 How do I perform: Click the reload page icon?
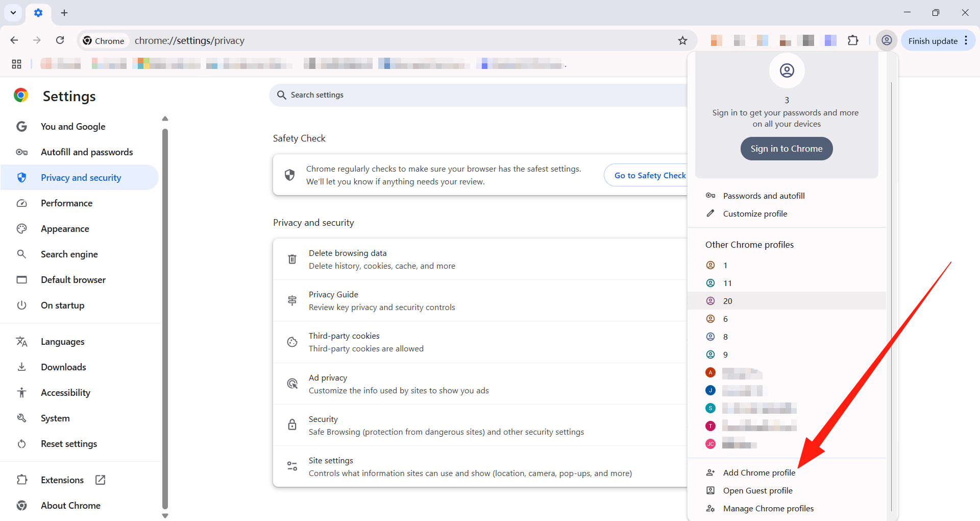coord(60,40)
